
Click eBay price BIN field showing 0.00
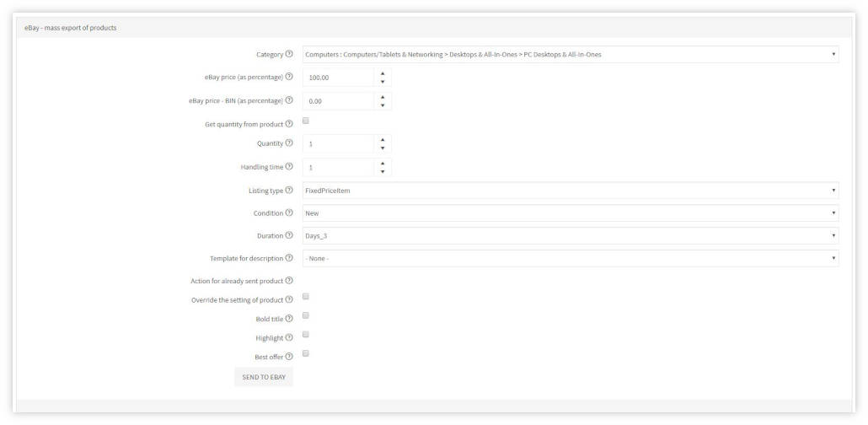[339, 101]
